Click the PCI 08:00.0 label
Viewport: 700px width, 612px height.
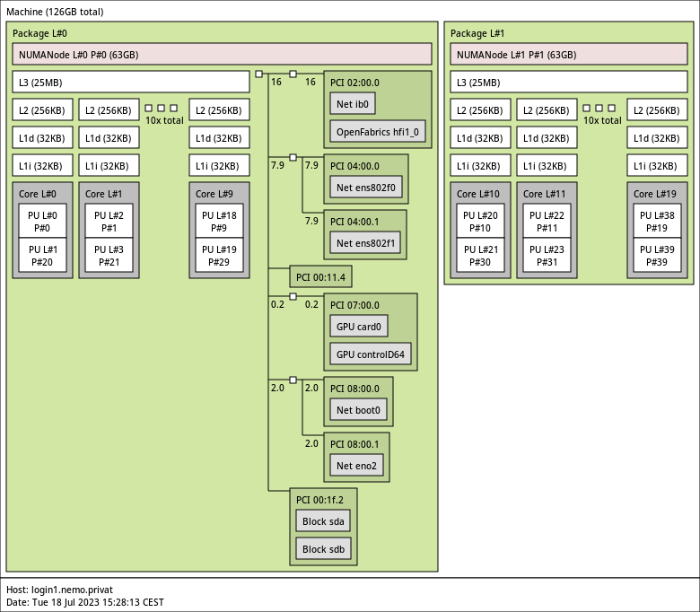pyautogui.click(x=354, y=389)
